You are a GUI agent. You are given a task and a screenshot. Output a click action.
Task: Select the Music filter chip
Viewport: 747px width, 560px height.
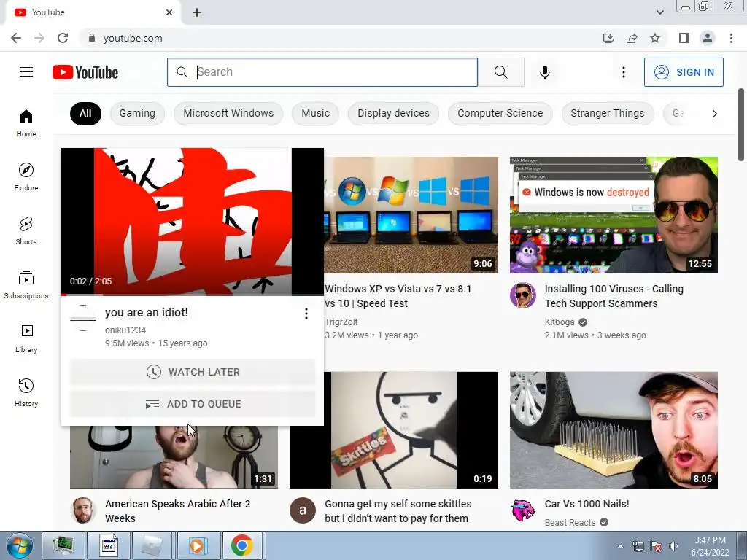[315, 113]
